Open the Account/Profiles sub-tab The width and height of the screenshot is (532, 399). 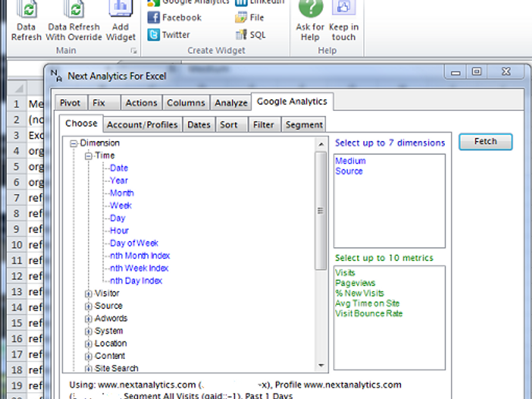[x=142, y=125]
